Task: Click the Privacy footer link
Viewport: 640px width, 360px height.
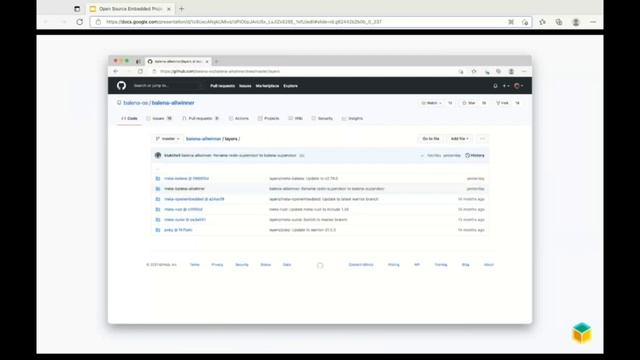Action: click(217, 265)
